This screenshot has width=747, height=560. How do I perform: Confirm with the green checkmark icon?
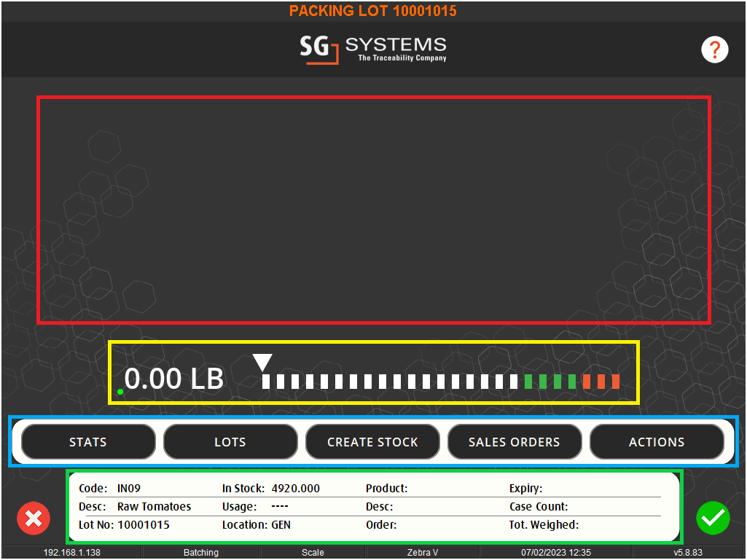pos(713,518)
